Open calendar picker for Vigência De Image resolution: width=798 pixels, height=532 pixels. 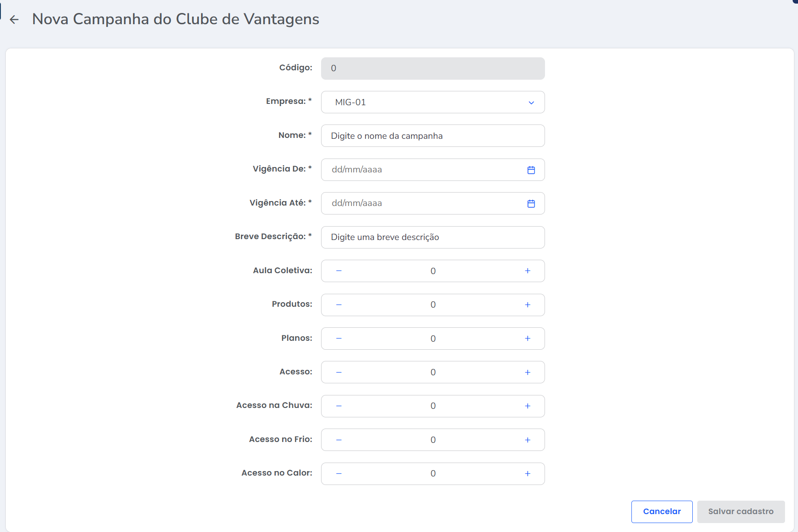pyautogui.click(x=531, y=170)
